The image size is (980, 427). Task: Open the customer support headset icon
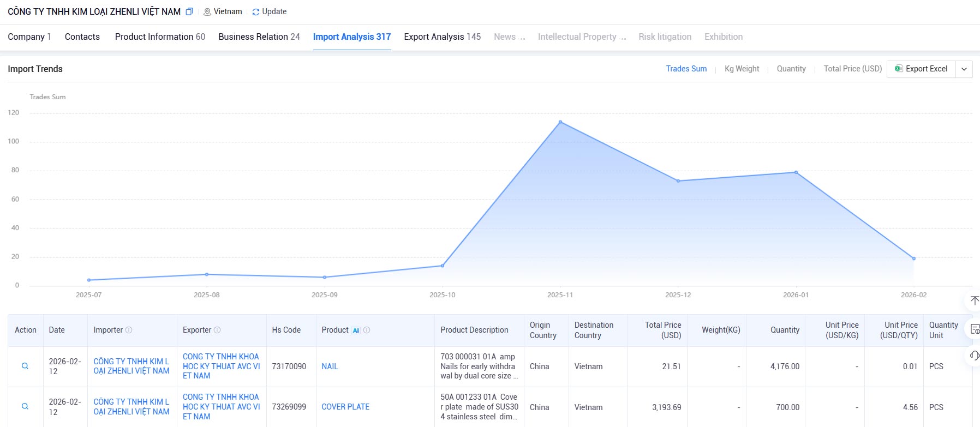point(975,356)
